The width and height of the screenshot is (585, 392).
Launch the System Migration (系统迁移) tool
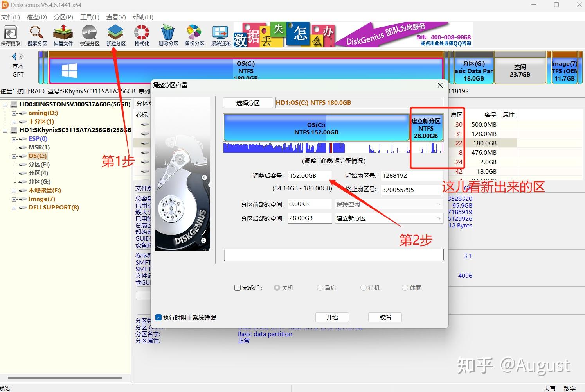click(x=221, y=36)
